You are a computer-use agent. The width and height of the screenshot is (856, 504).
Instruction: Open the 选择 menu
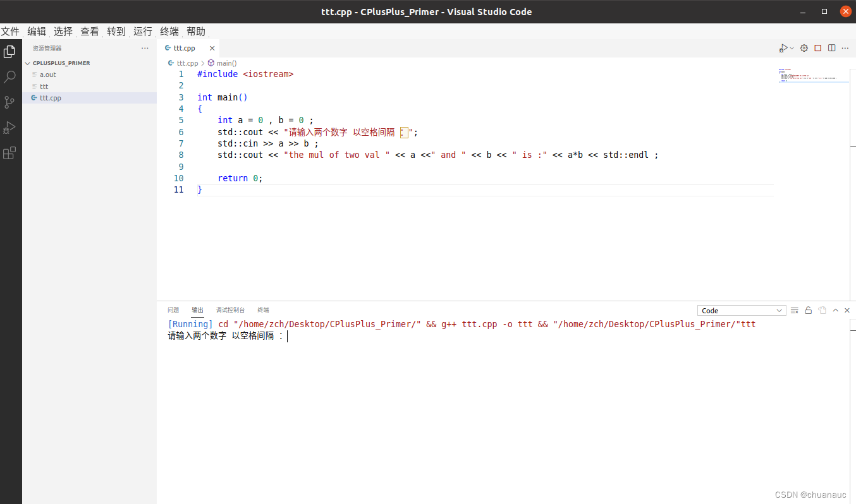tap(63, 32)
